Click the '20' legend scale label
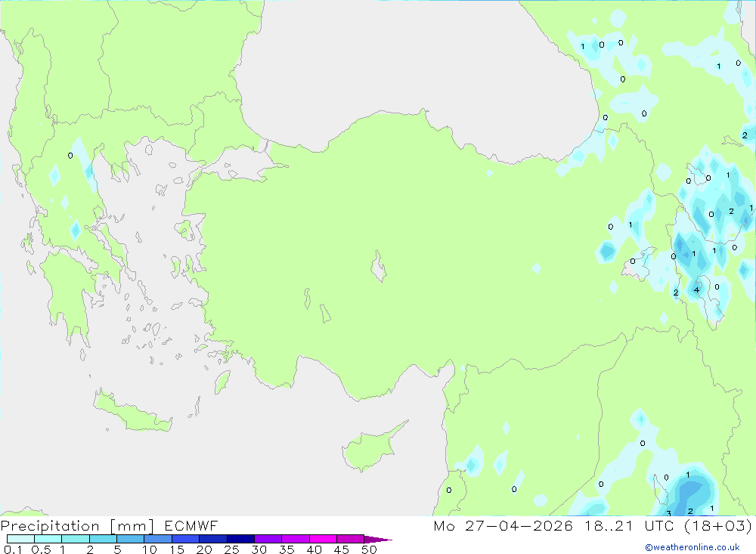Viewport: 756px width, 554px height. (x=204, y=549)
